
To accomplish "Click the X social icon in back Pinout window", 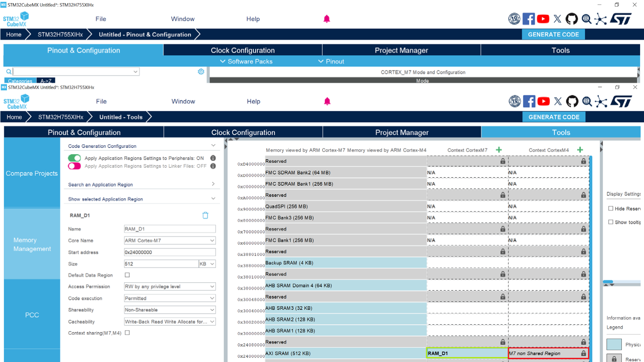I will [558, 19].
